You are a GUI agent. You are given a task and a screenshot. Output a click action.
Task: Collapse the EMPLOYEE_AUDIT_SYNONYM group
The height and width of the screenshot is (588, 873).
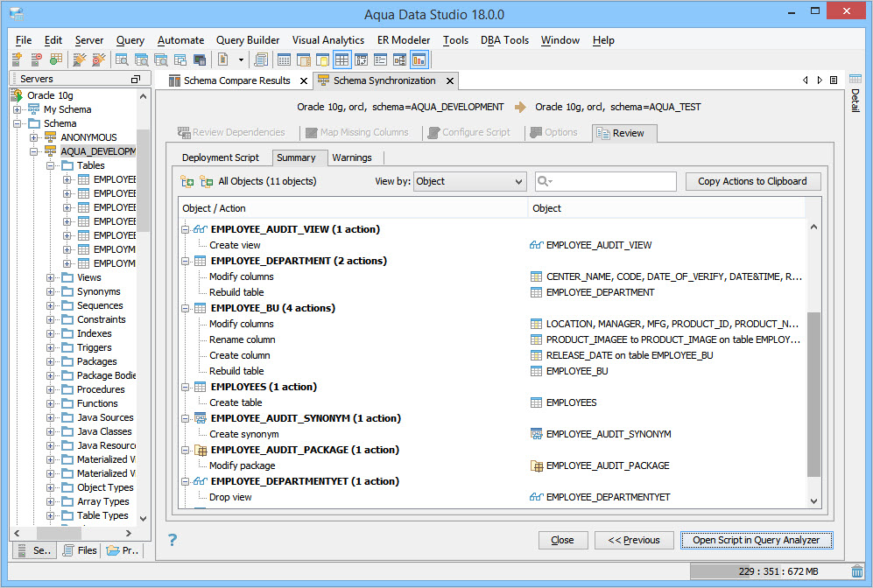pyautogui.click(x=186, y=418)
